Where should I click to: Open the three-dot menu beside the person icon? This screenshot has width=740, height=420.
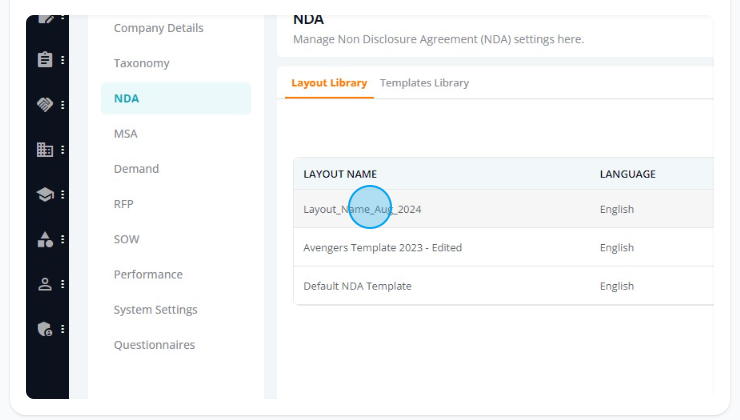click(x=62, y=284)
